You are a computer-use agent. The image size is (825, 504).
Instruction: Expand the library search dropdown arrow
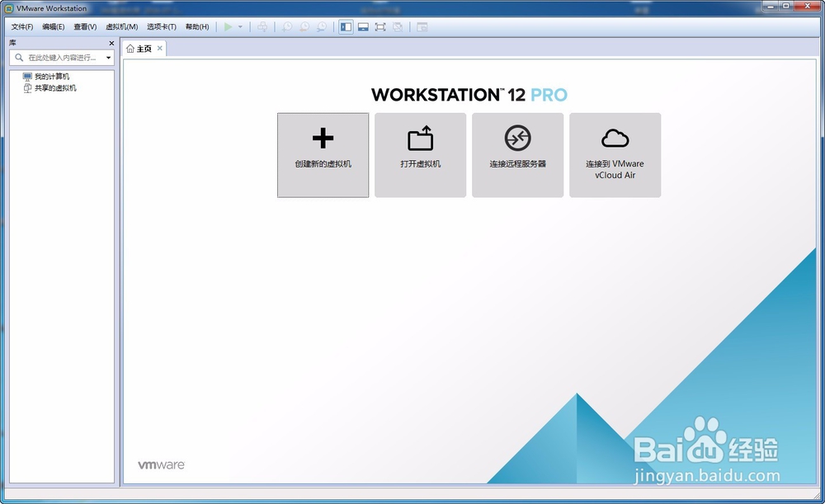(108, 58)
